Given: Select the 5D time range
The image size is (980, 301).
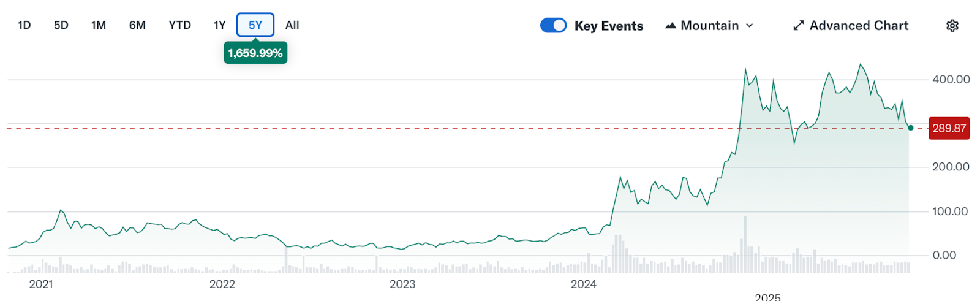Looking at the screenshot, I should click(61, 25).
